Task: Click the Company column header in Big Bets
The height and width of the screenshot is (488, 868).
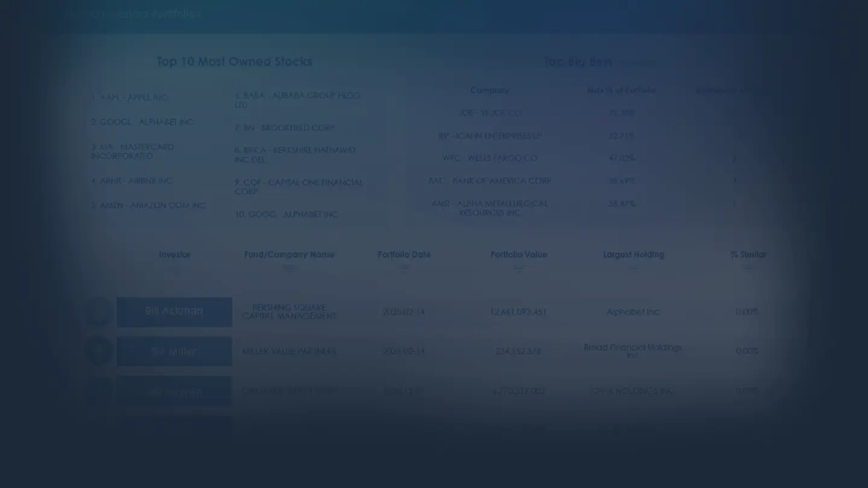Action: tap(490, 90)
